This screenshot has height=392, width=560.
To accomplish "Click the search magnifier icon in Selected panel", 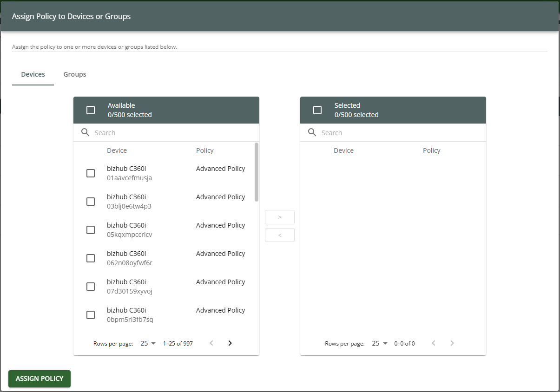I will [x=312, y=132].
